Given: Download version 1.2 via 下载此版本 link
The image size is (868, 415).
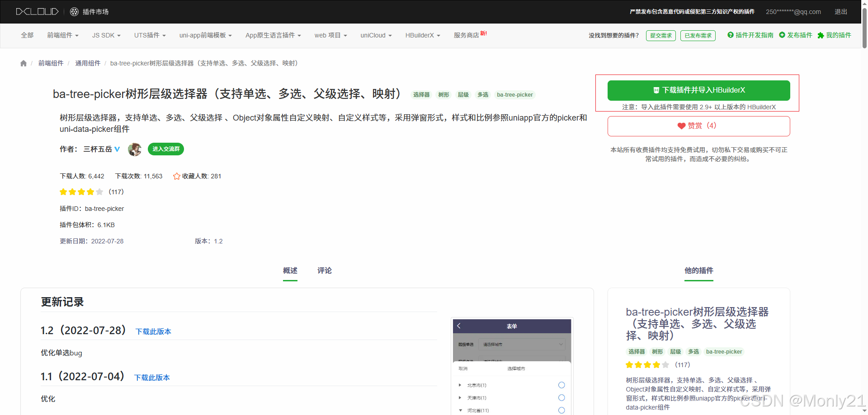Looking at the screenshot, I should [153, 331].
